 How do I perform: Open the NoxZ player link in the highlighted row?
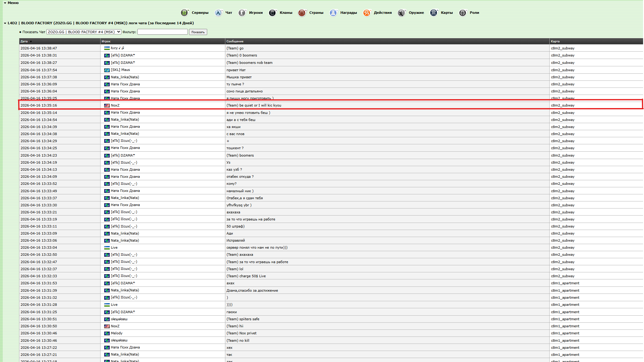click(115, 105)
